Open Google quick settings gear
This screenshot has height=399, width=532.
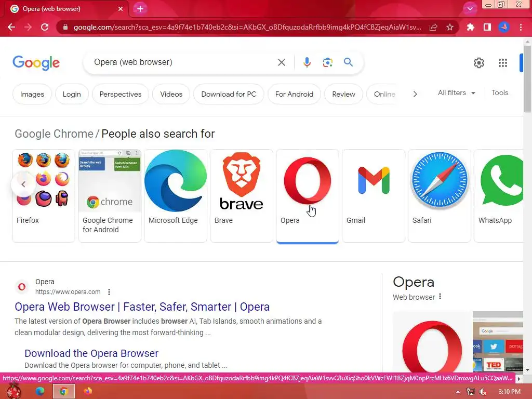click(x=478, y=63)
